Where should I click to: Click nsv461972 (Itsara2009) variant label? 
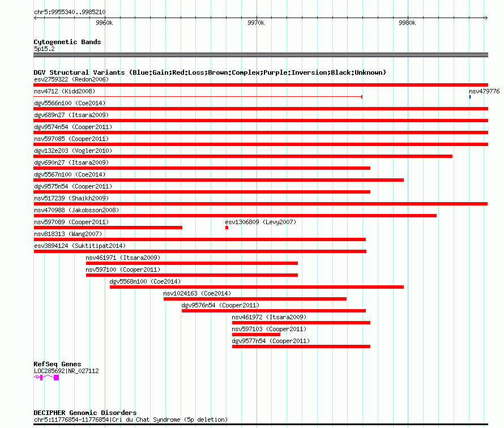tap(269, 317)
